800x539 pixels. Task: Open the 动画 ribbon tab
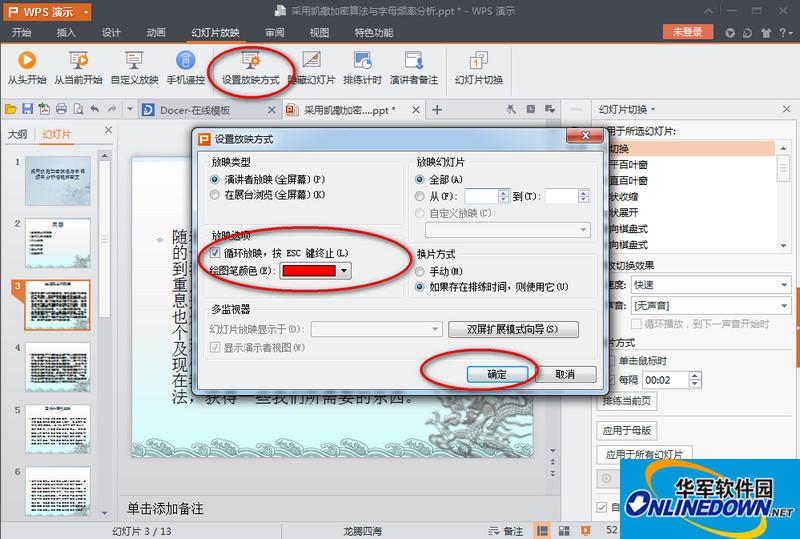coord(156,33)
